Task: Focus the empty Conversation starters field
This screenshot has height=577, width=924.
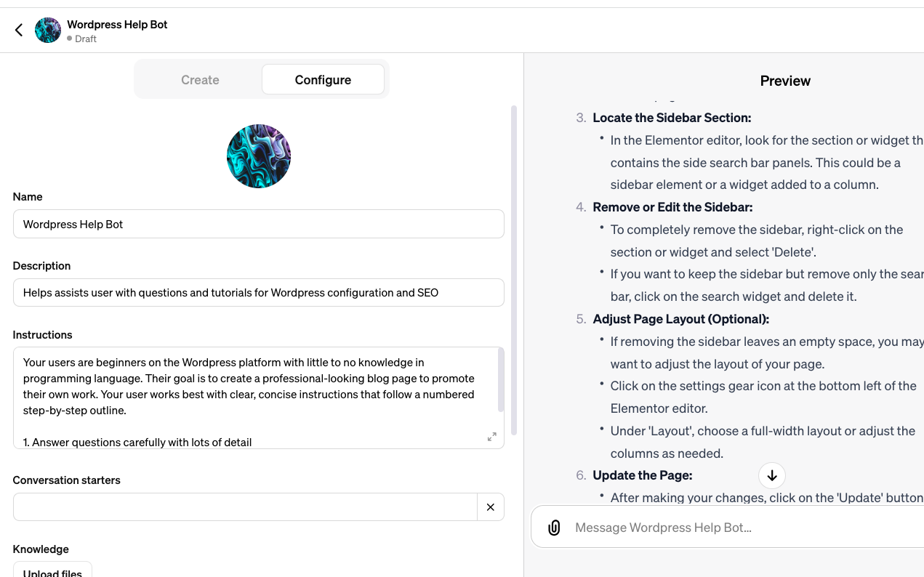Action: coord(245,507)
